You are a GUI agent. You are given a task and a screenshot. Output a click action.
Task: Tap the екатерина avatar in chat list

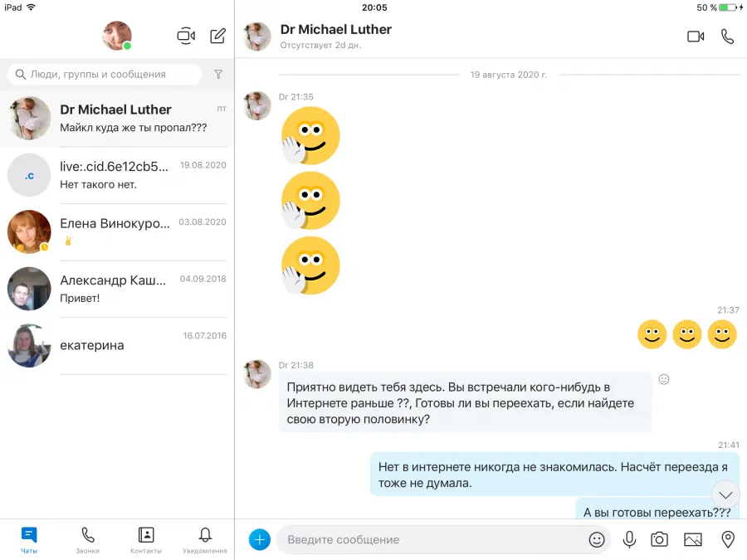click(x=29, y=346)
